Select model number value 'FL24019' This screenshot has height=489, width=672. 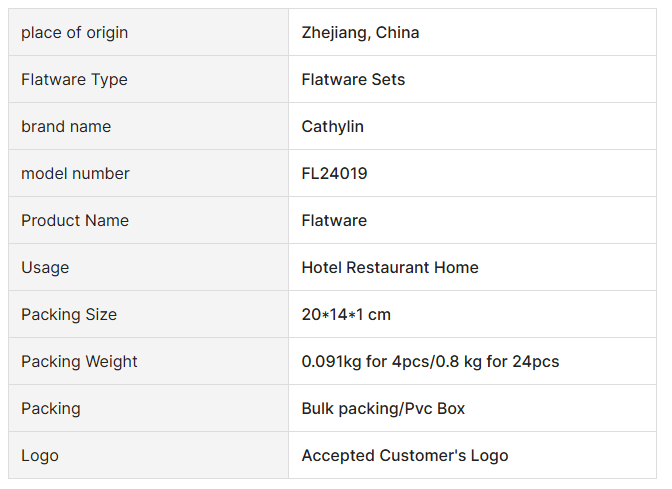(334, 174)
